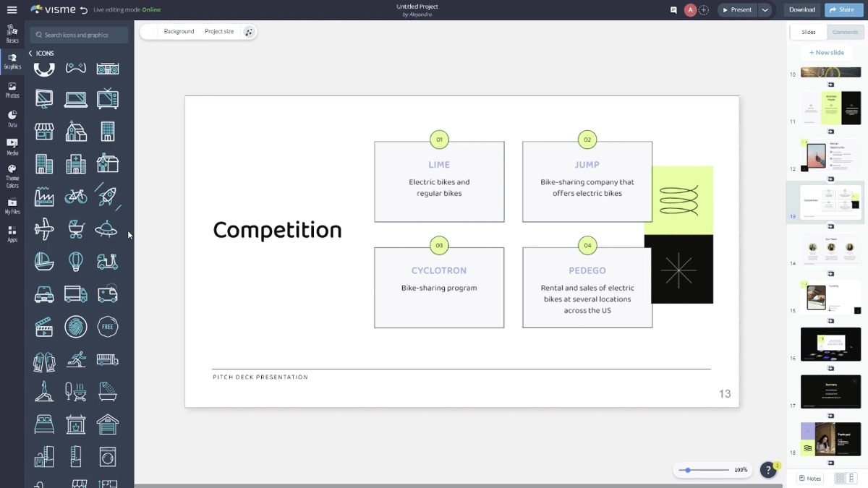The width and height of the screenshot is (868, 488).
Task: Toggle Notes panel at bottom right
Action: click(809, 478)
